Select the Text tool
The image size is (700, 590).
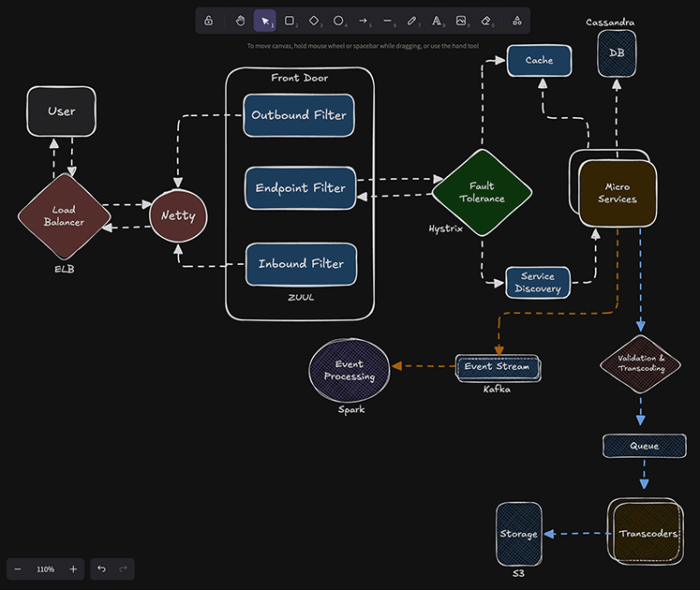pos(437,21)
